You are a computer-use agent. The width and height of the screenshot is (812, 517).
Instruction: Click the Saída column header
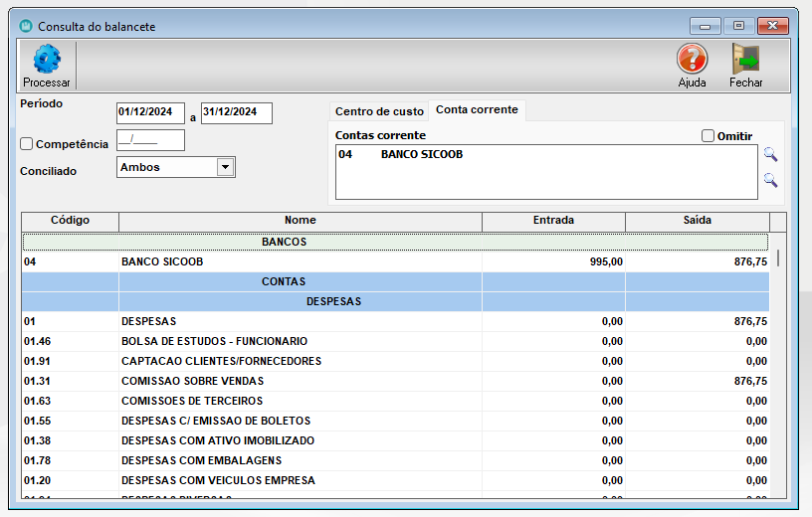coord(697,221)
